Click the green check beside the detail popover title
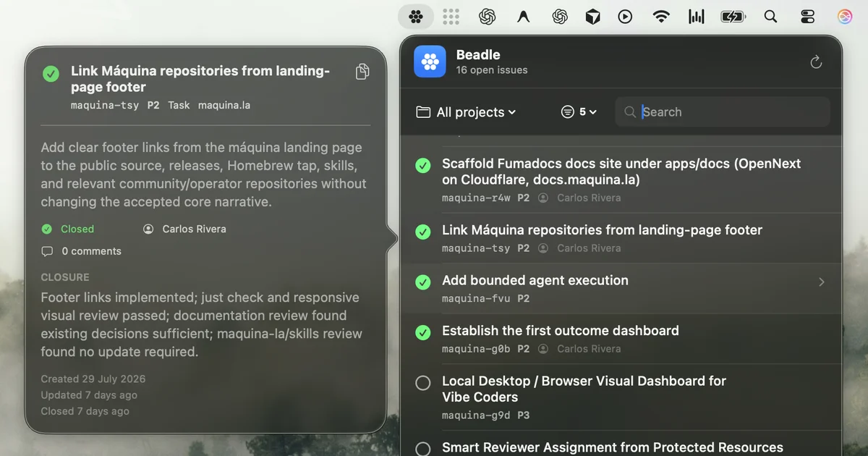868x456 pixels. click(51, 73)
